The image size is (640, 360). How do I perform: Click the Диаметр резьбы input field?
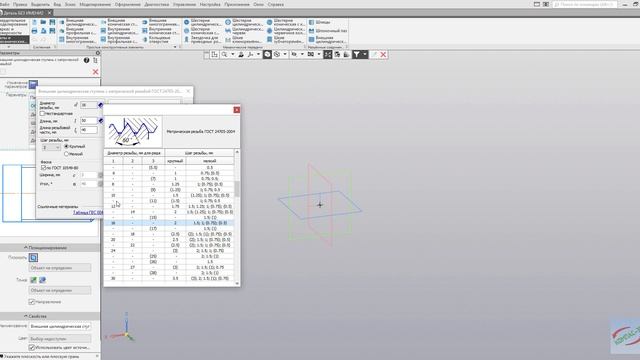click(89, 105)
